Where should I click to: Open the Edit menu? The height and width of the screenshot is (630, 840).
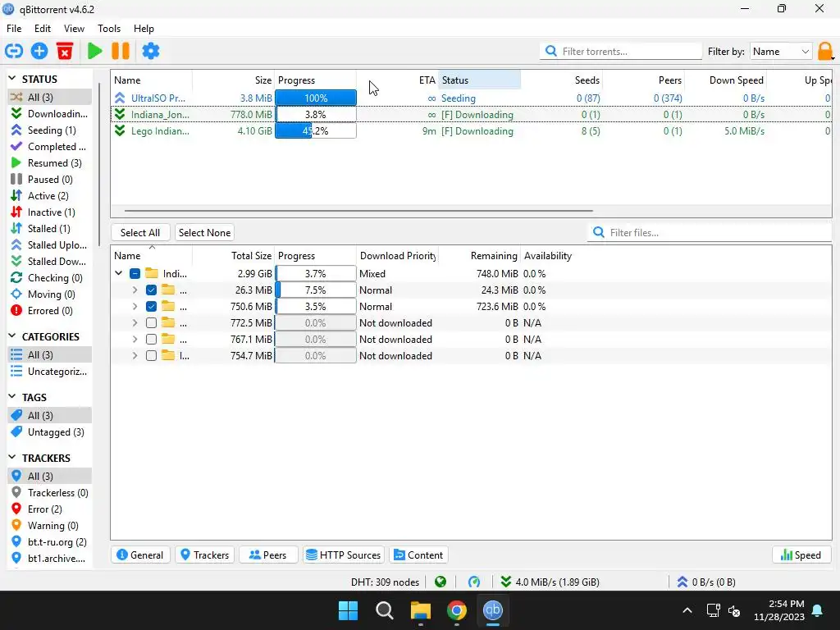point(43,29)
